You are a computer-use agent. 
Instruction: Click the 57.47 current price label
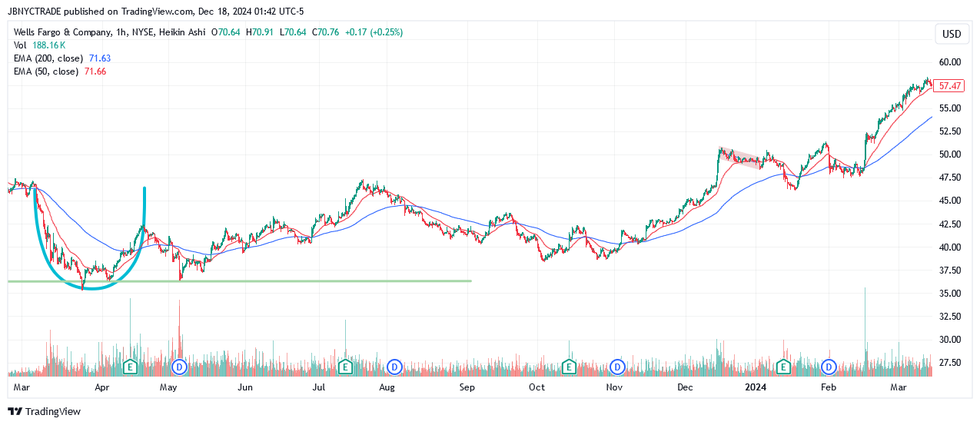(951, 86)
